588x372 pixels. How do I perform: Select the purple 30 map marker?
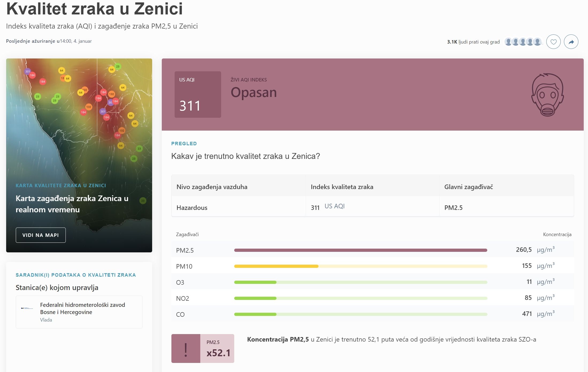(x=110, y=103)
